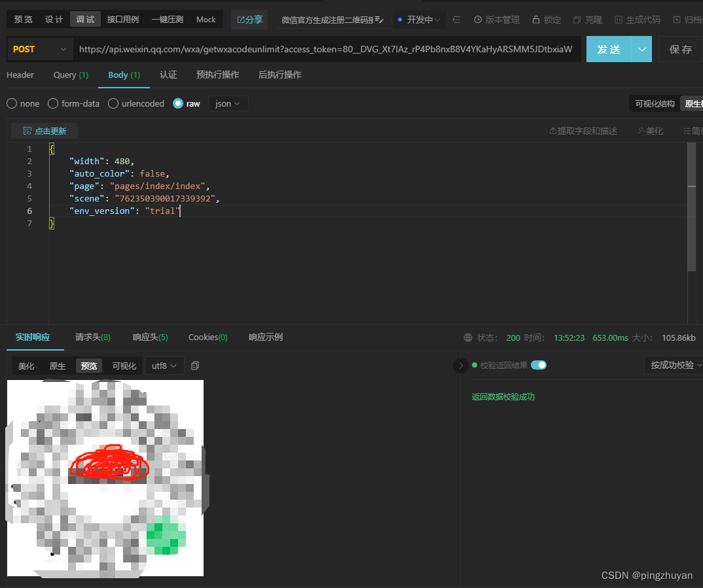The width and height of the screenshot is (703, 588).
Task: Switch to 设计 tab
Action: [x=54, y=19]
